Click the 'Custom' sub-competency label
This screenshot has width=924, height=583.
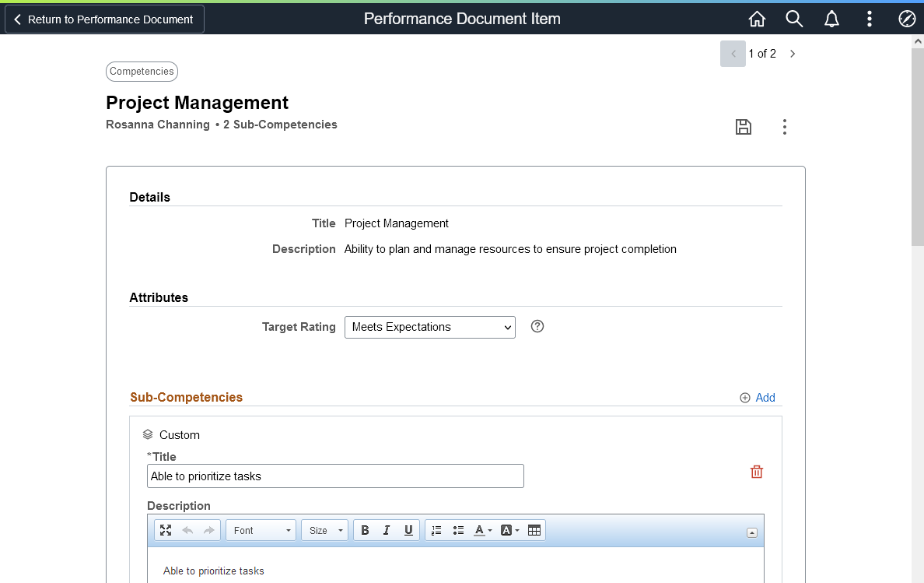pyautogui.click(x=180, y=435)
